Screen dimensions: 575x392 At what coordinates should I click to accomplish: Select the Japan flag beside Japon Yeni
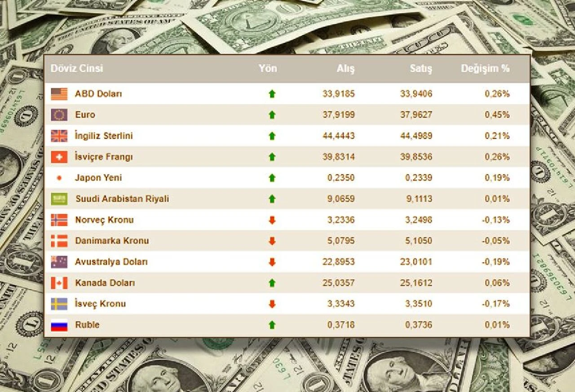(59, 177)
